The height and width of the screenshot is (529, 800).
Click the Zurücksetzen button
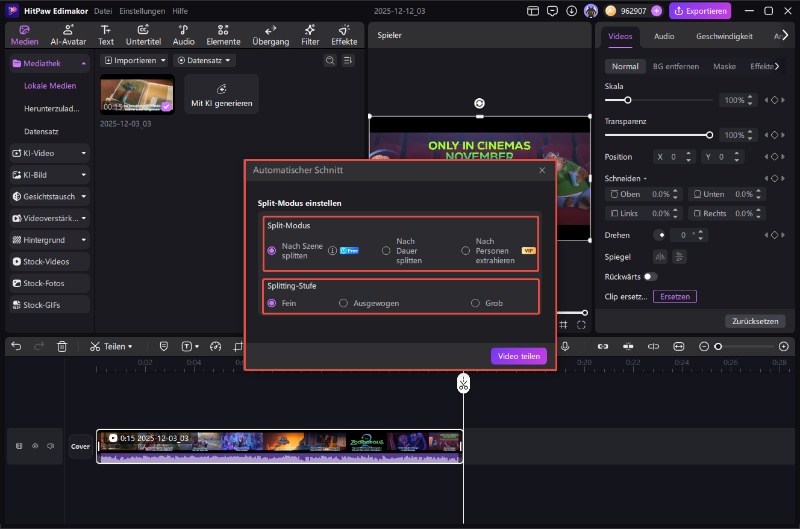click(755, 321)
